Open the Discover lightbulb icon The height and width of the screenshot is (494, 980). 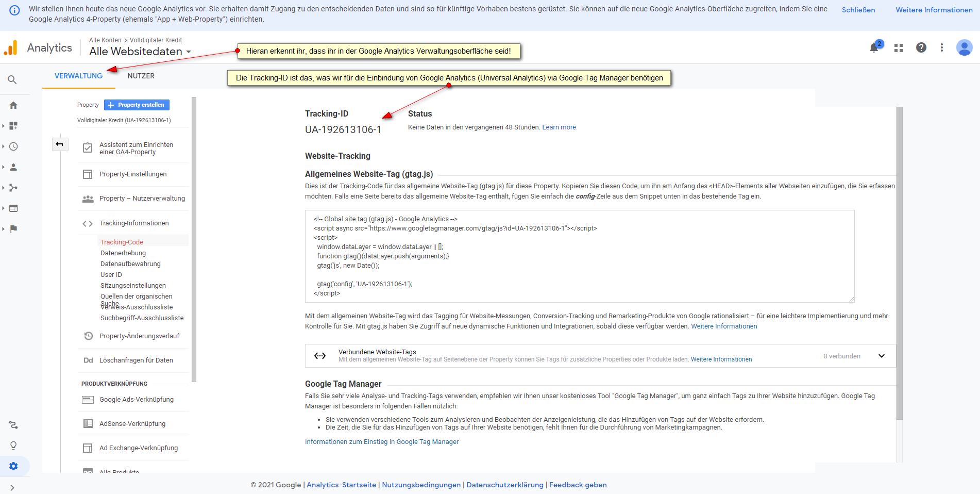click(13, 446)
